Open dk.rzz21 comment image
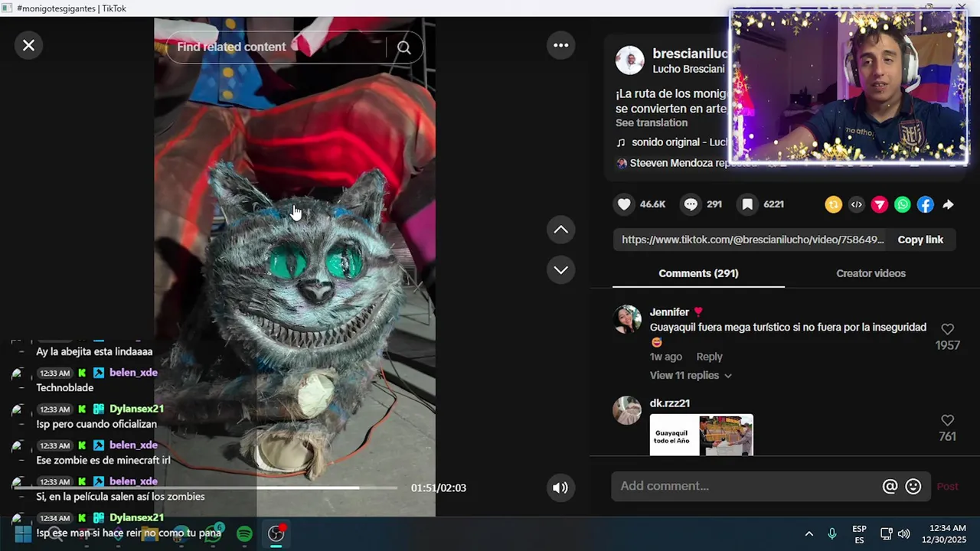The image size is (980, 551). [701, 435]
